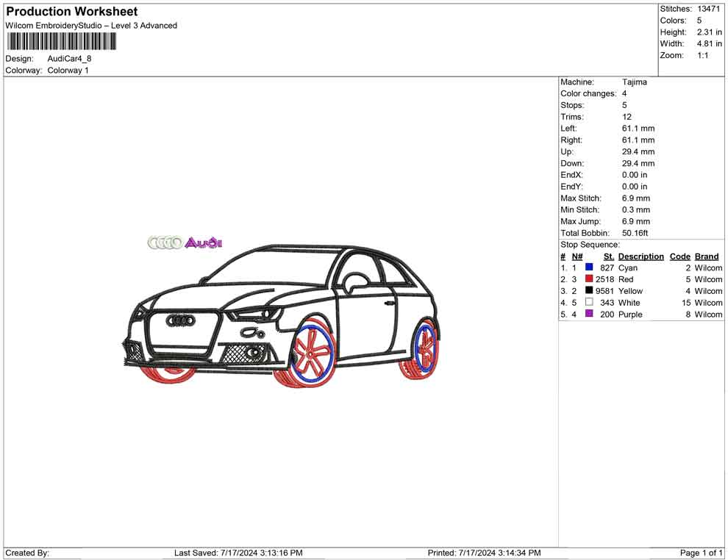The width and height of the screenshot is (728, 560).
Task: Click the Page 1 of 1 indicator
Action: tap(701, 553)
